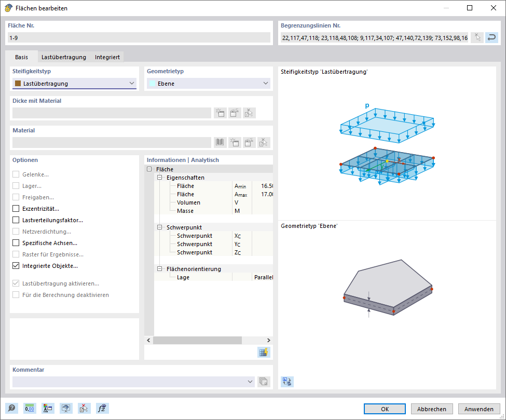The image size is (506, 420).
Task: Uncheck Integrierte Objekte option
Action: (16, 266)
